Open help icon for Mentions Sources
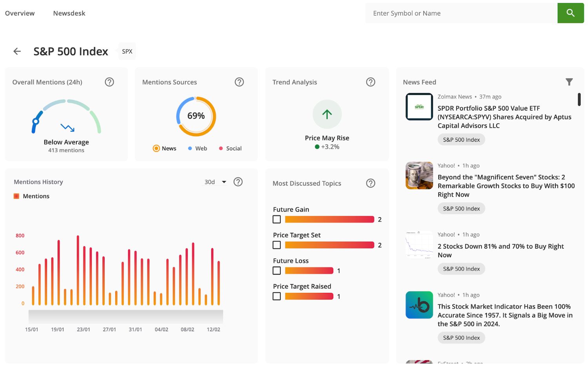 [x=239, y=82]
